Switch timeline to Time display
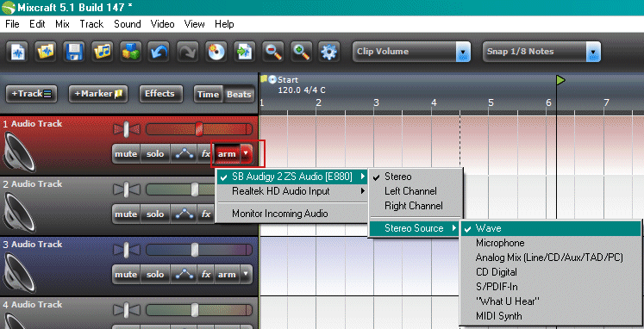644x329 pixels. coord(209,95)
